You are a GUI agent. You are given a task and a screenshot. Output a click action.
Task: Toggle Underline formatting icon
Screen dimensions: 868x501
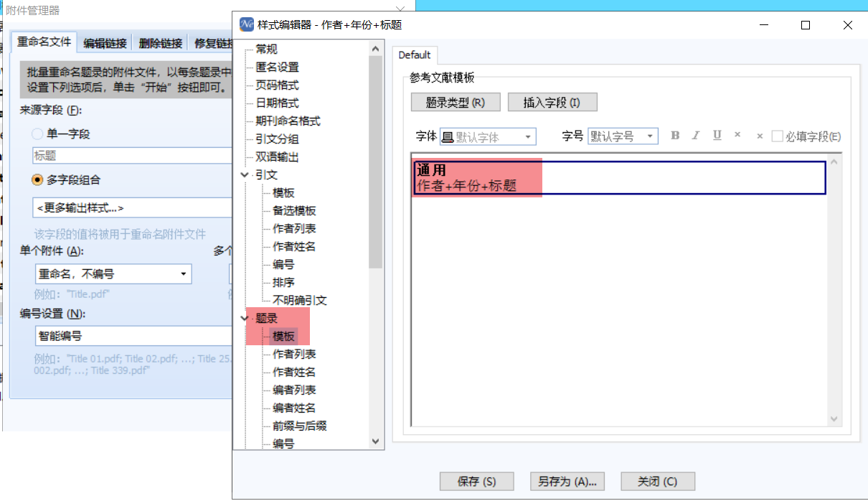tap(717, 136)
